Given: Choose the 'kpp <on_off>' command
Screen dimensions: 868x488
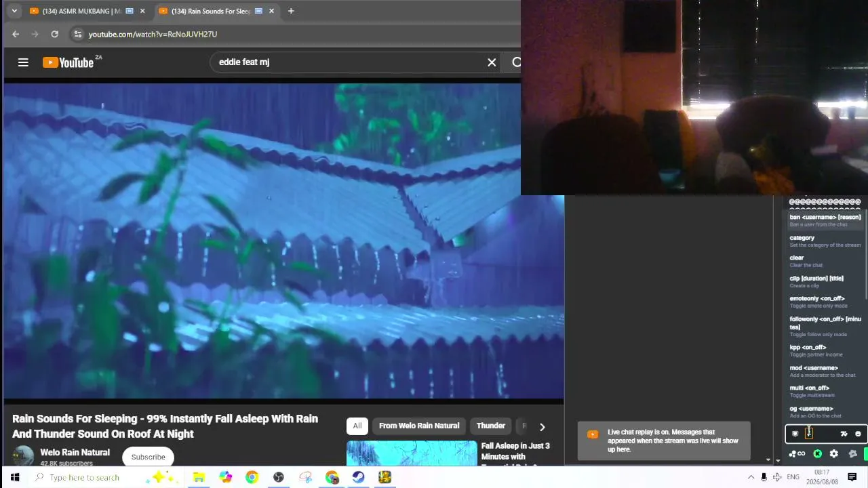Looking at the screenshot, I should tap(825, 350).
